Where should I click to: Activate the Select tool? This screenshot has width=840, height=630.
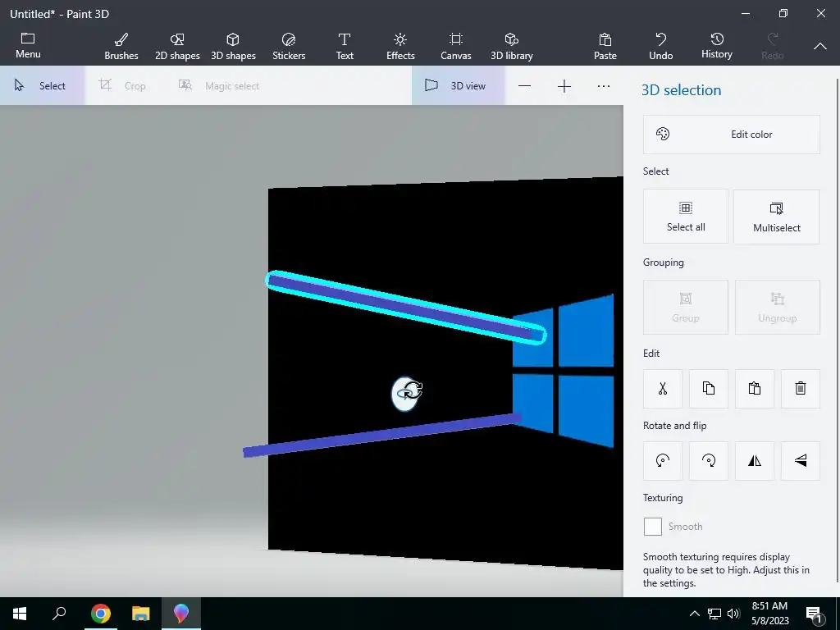(42, 85)
